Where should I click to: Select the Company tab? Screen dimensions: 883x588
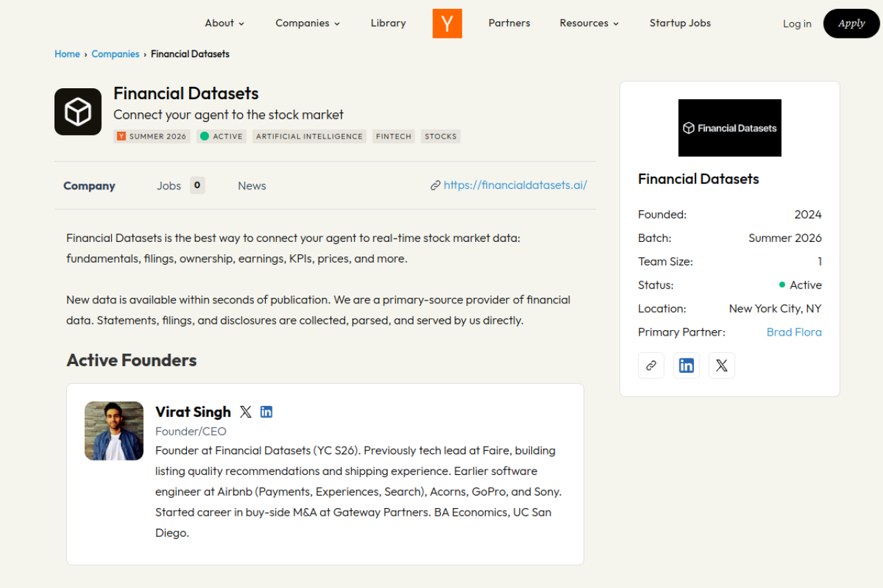coord(89,186)
